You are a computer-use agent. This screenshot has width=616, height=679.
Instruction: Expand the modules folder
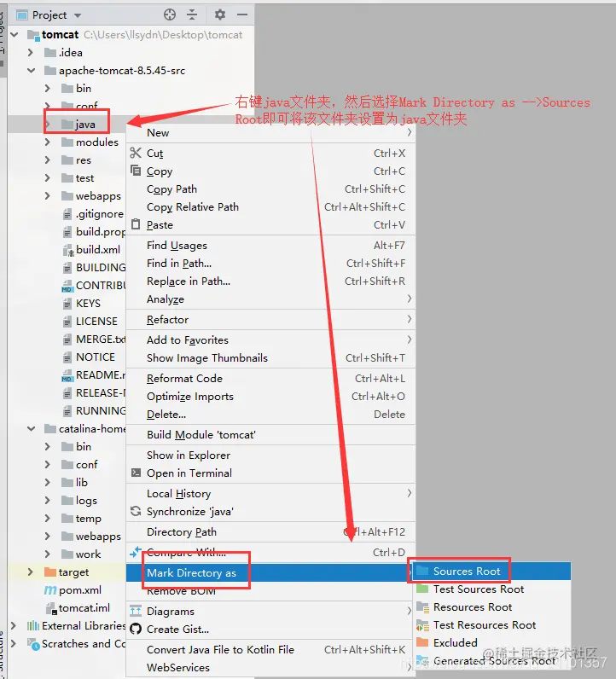(x=47, y=142)
